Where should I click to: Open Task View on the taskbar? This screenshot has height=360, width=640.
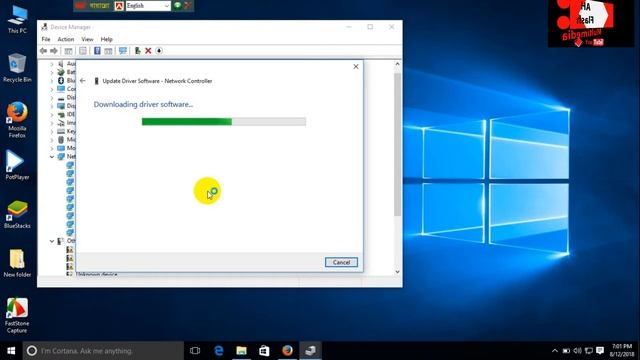(x=195, y=351)
